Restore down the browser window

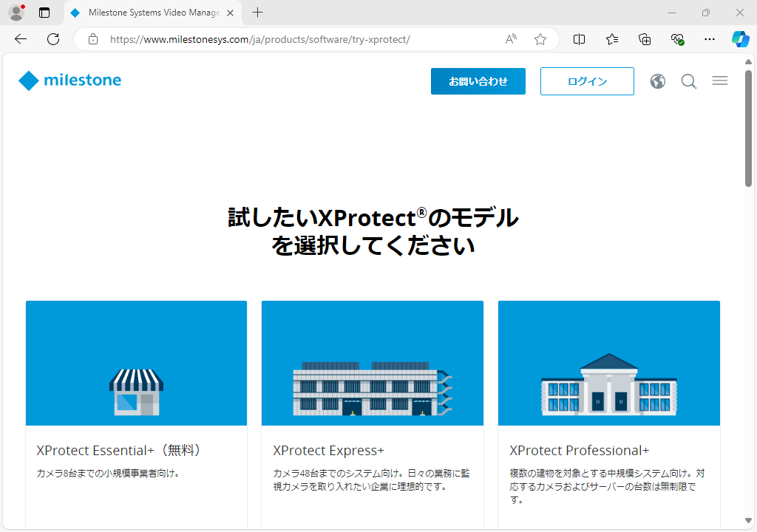pyautogui.click(x=706, y=13)
